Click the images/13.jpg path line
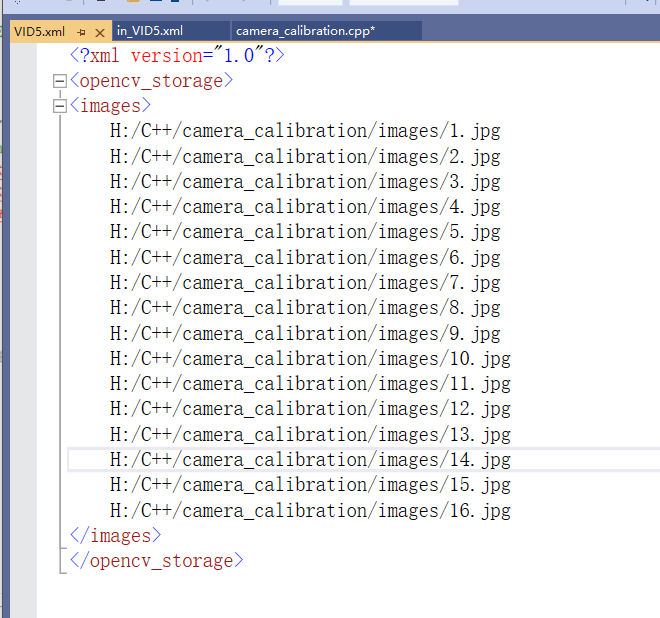Image resolution: width=660 pixels, height=618 pixels. click(310, 434)
